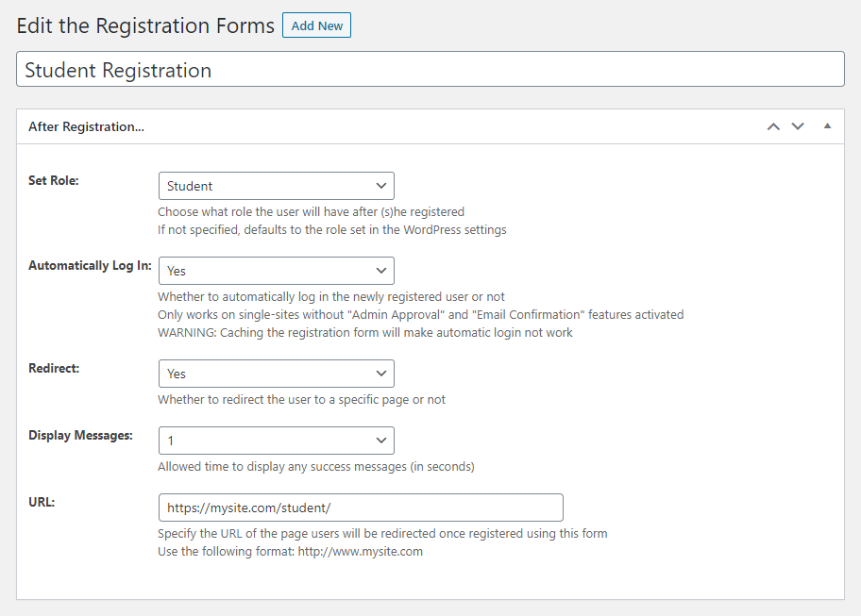Click the Display Messages label
The image size is (861, 616).
(x=81, y=436)
